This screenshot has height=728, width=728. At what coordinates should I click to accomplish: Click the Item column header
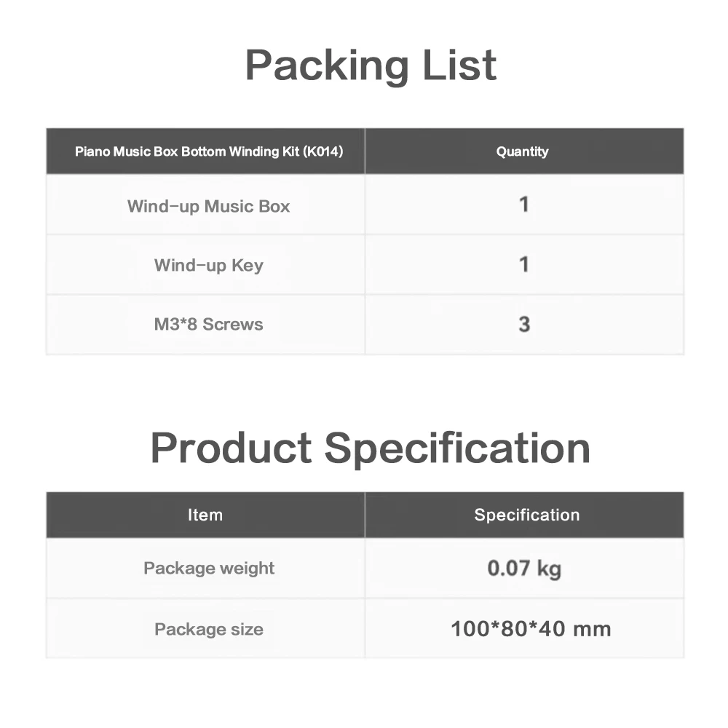point(205,515)
